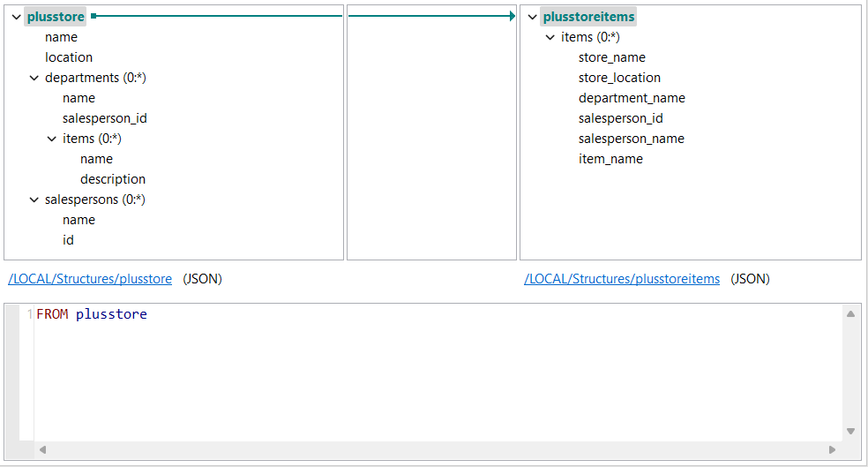Open the /LOCAL/Structures/plusstoreitems link
The width and height of the screenshot is (868, 467).
[622, 279]
